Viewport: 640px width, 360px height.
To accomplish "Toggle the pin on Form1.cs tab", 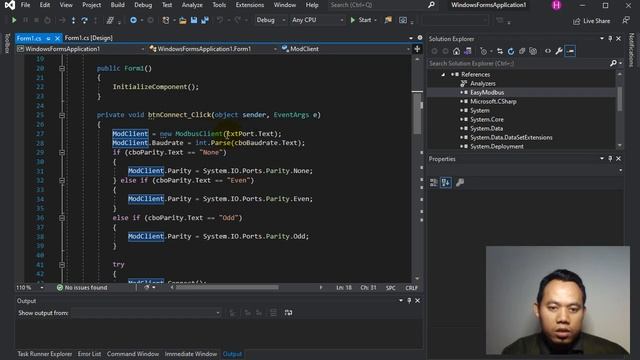I will (x=48, y=38).
